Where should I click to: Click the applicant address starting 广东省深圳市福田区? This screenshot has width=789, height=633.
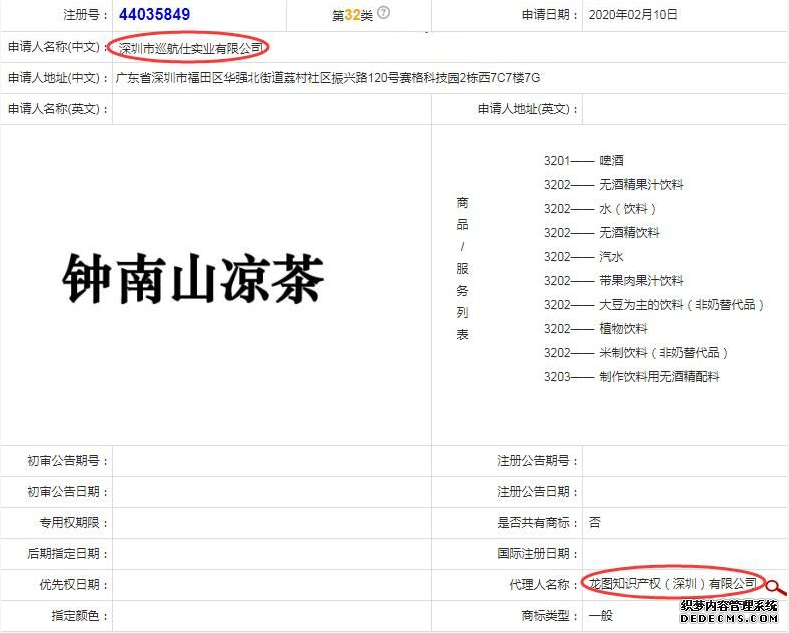point(328,78)
